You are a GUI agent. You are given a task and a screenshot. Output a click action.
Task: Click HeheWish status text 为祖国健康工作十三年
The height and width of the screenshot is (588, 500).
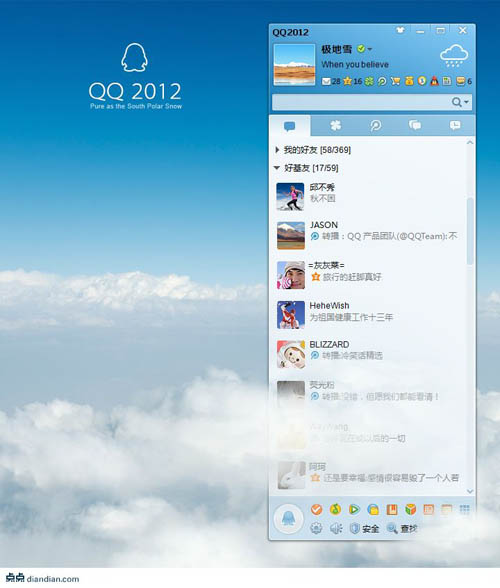[x=351, y=318]
